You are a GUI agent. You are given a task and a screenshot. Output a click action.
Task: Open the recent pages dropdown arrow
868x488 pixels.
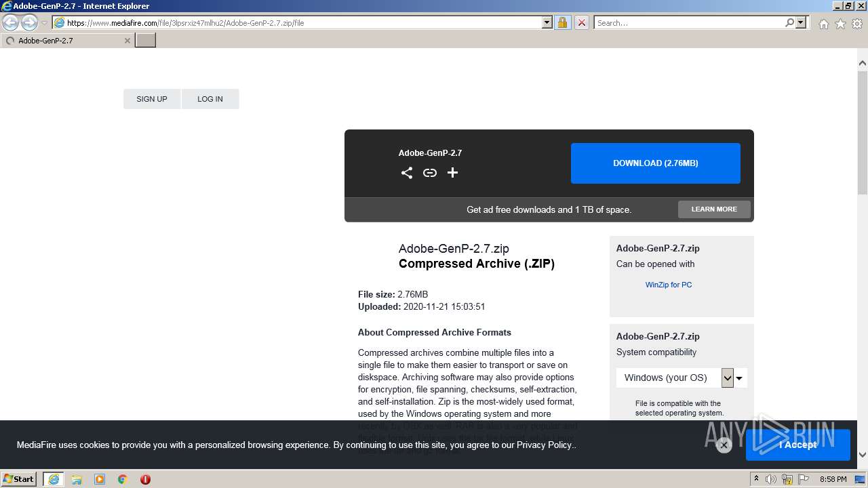click(45, 23)
